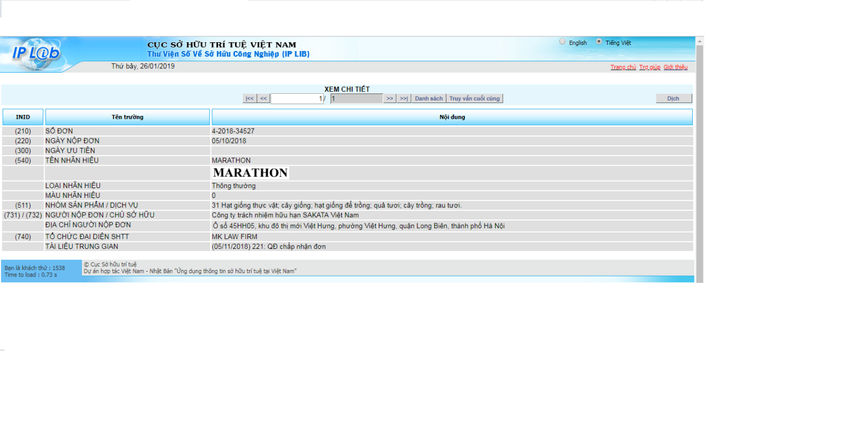Click the Thư Viện Số IP LIB subtitle
868x438 pixels.
[228, 54]
